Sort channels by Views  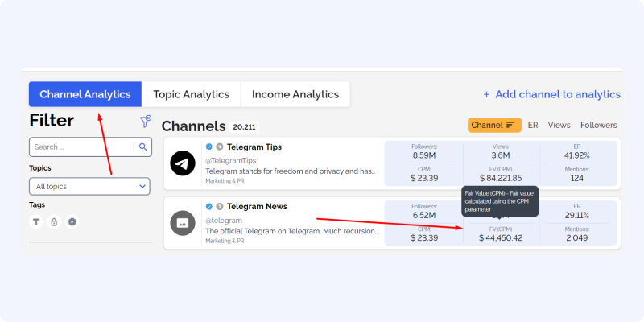(x=559, y=126)
